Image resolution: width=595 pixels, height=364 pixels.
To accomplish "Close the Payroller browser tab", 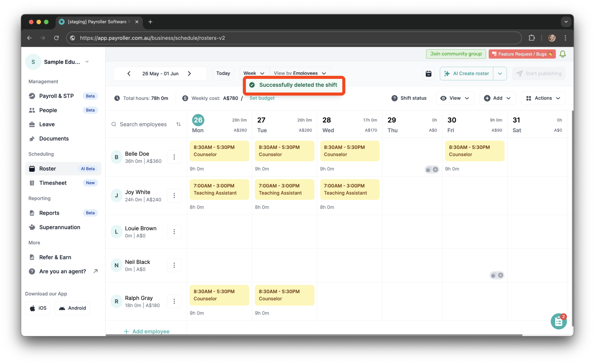I will pyautogui.click(x=137, y=22).
